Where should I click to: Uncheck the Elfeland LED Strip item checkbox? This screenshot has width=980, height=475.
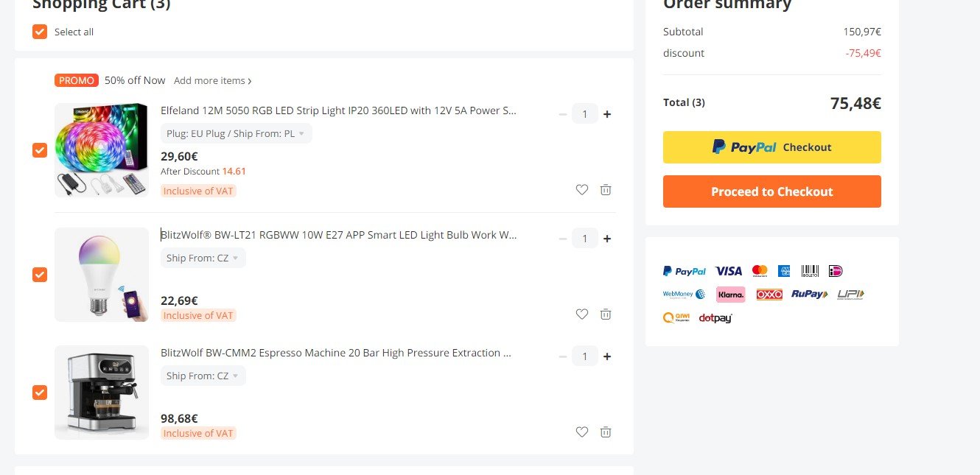[40, 150]
